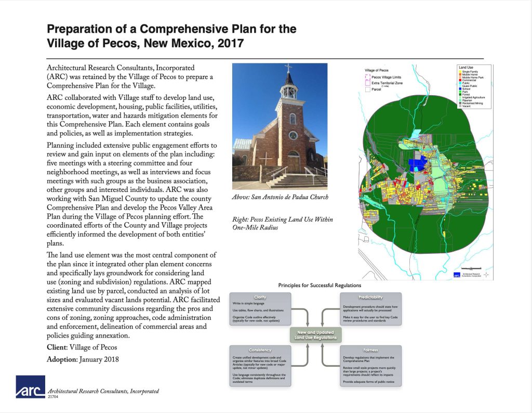This screenshot has width=532, height=413.
Task: Toggle the Pecos Village Limits legend symbol
Action: [x=368, y=76]
